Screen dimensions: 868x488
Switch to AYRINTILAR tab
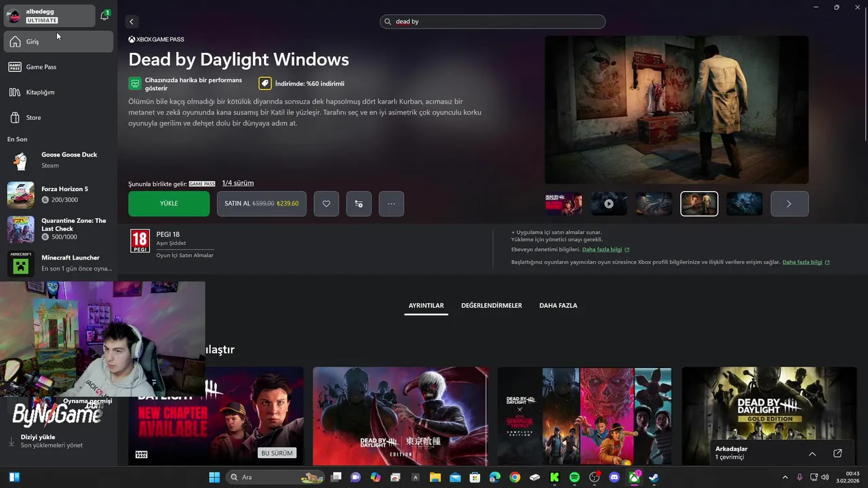pos(426,306)
